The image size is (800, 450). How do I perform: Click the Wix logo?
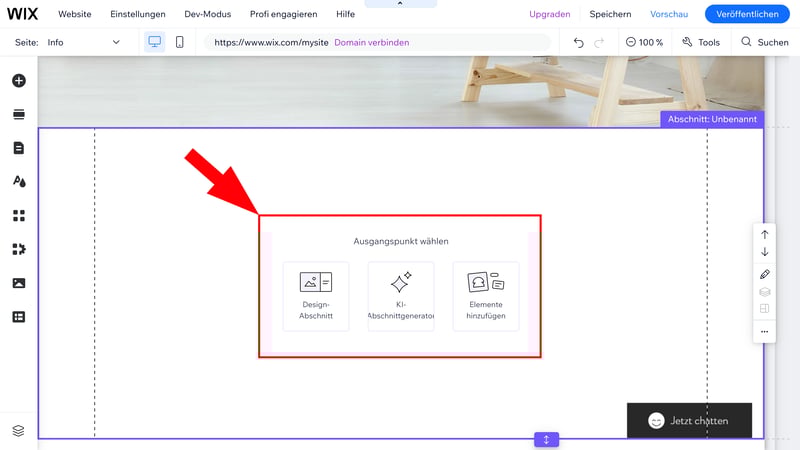(22, 14)
